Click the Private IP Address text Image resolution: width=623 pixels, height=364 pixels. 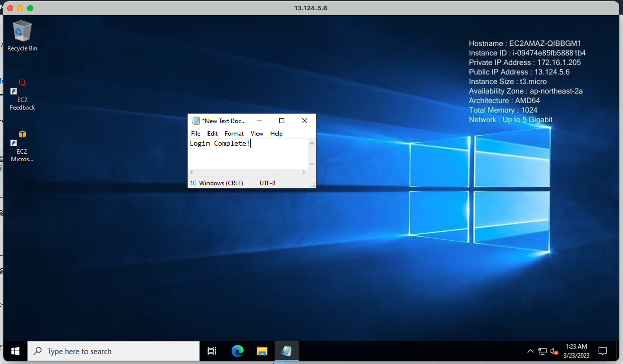(525, 62)
